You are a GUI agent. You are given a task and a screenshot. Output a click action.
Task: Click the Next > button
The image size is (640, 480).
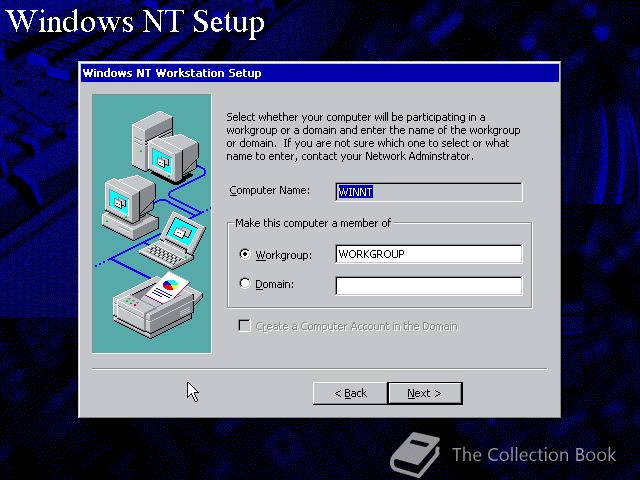425,393
